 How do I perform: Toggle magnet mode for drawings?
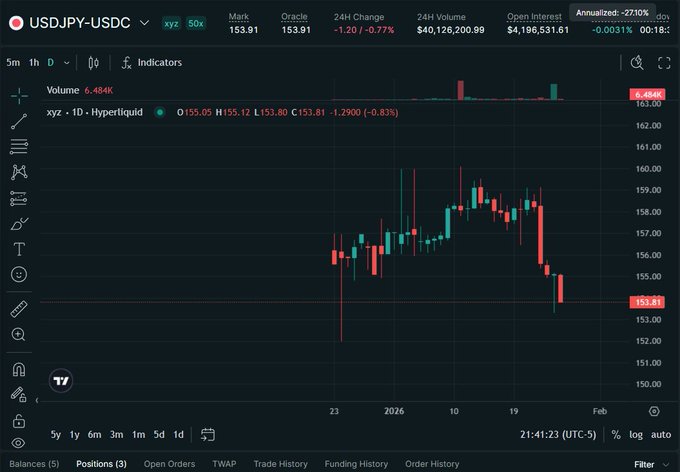coord(19,369)
